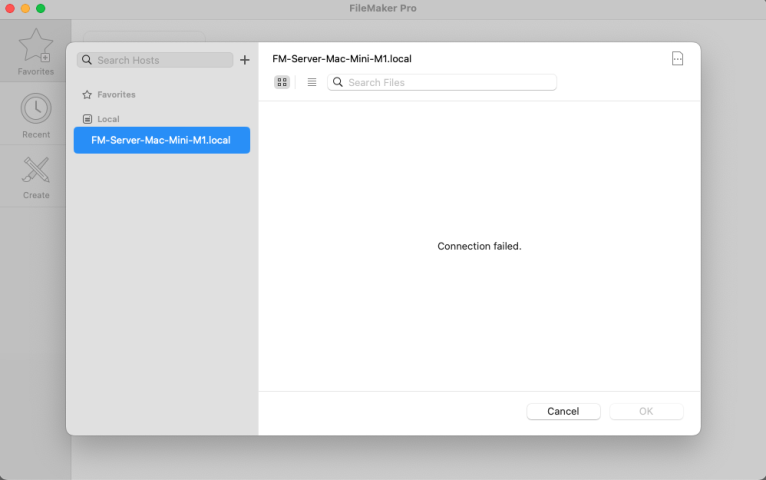Select FM-Server-Mac-Mini-M1.local host in sidebar
Screen dimensions: 766x480
pyautogui.click(x=162, y=140)
